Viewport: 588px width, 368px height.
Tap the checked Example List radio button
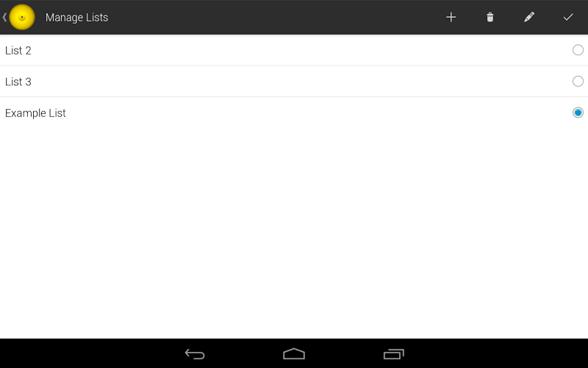point(578,113)
